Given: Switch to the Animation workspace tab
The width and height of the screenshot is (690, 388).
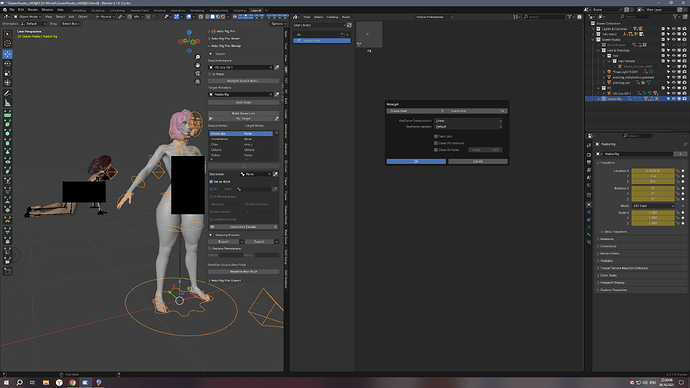Looking at the screenshot, I should tap(178, 10).
